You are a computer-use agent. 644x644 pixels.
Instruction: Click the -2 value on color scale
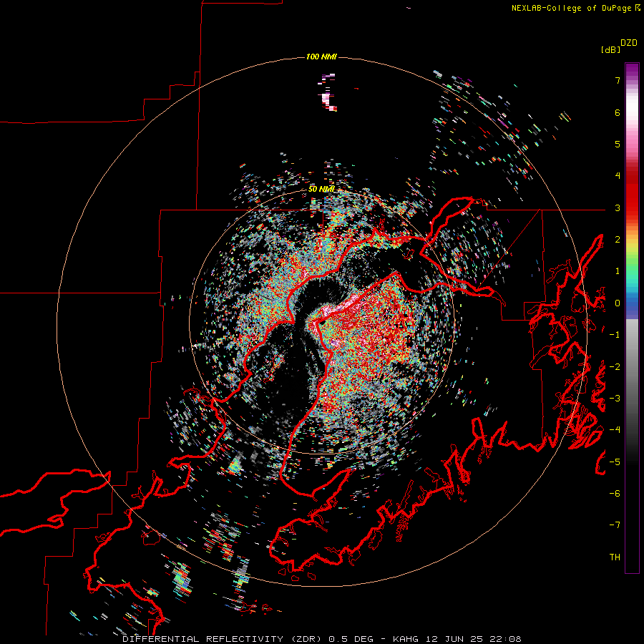tap(615, 367)
